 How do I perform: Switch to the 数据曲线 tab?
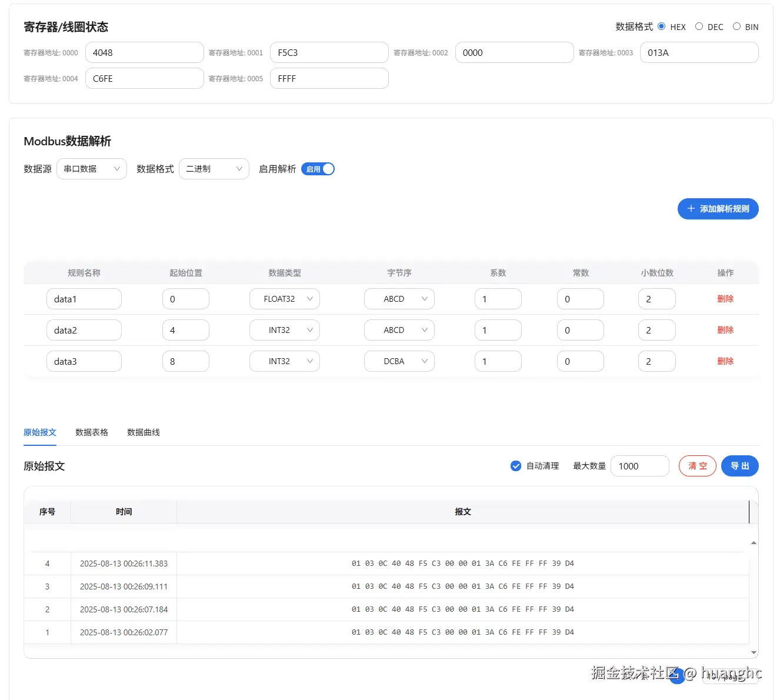[144, 432]
